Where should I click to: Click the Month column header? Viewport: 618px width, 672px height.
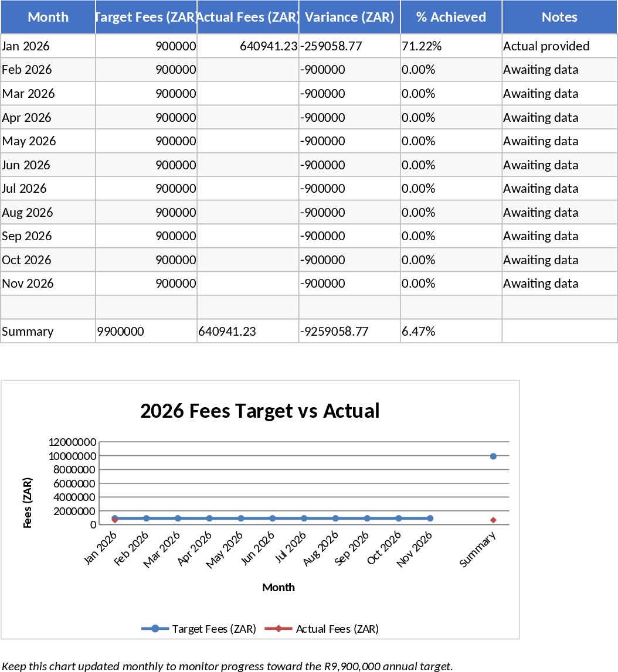pos(47,17)
